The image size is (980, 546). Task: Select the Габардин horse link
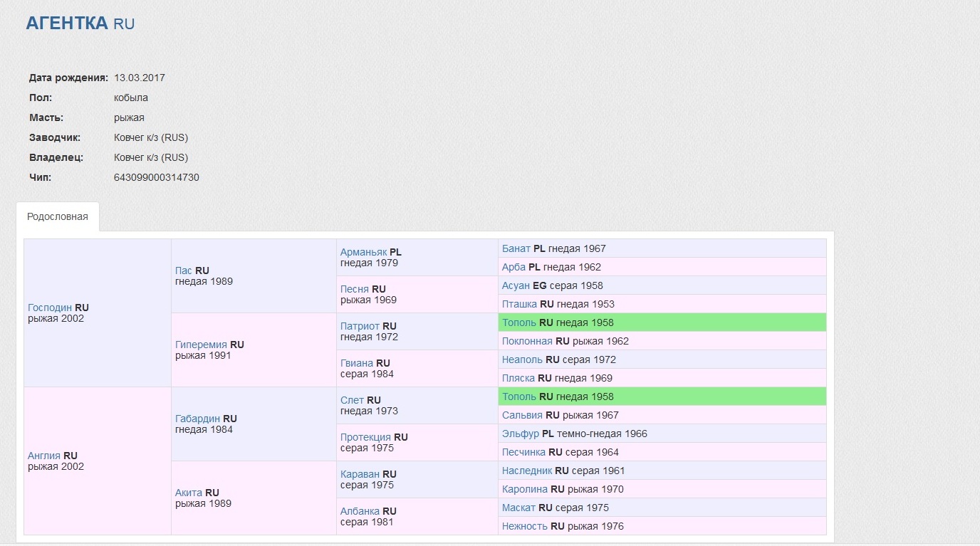coord(197,419)
